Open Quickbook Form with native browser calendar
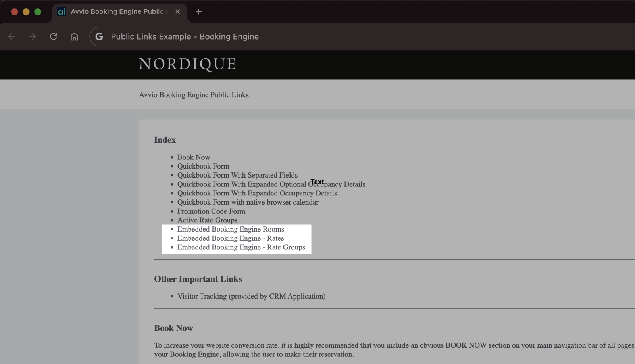Image resolution: width=635 pixels, height=364 pixels. 248,202
